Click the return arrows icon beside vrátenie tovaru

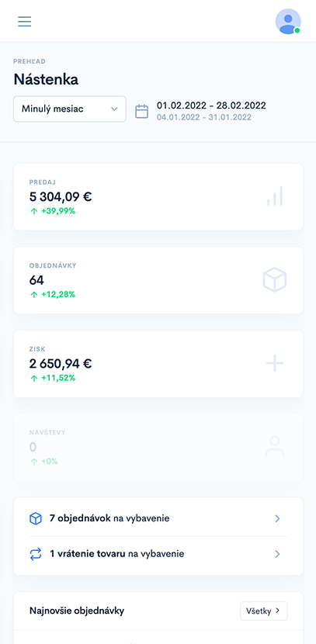pyautogui.click(x=36, y=554)
